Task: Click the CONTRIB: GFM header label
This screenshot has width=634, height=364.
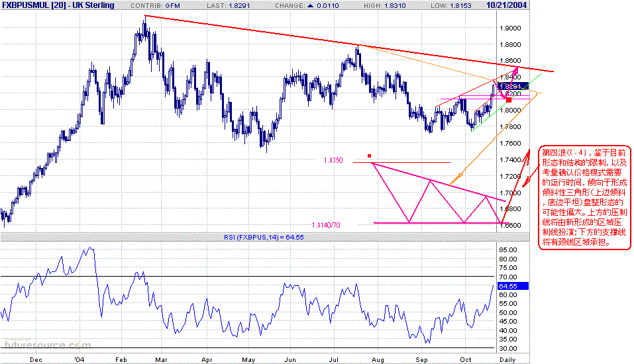Action: [155, 6]
